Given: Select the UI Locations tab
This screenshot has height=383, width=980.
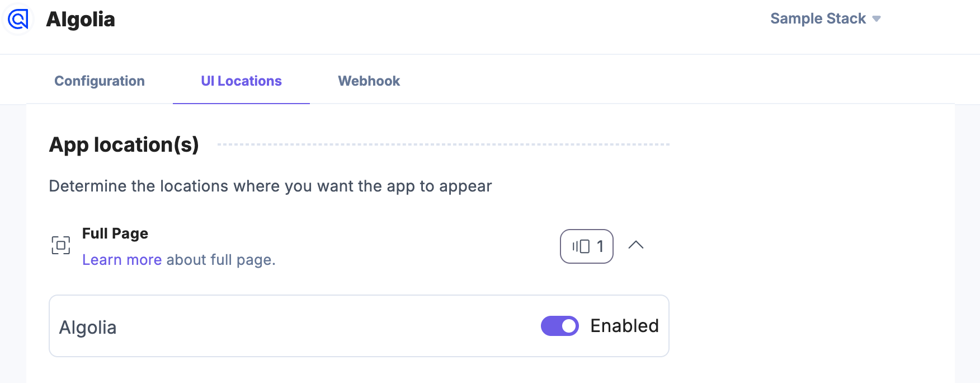Looking at the screenshot, I should click(241, 81).
